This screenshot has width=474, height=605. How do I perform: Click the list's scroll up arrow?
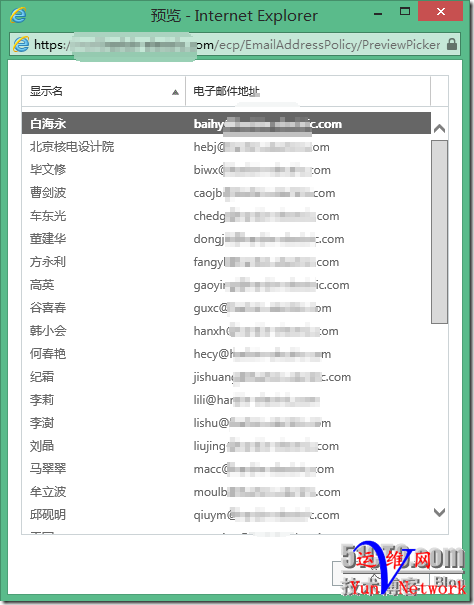[x=439, y=128]
